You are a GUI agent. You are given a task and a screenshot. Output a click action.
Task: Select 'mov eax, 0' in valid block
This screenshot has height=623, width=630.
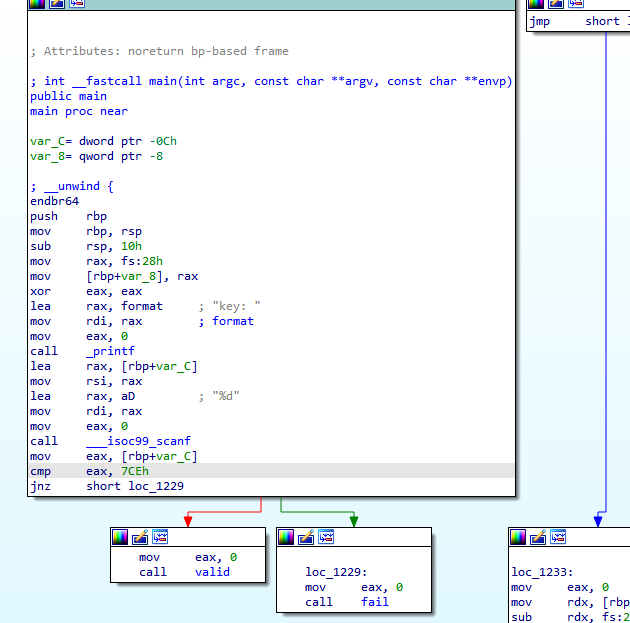coord(188,557)
